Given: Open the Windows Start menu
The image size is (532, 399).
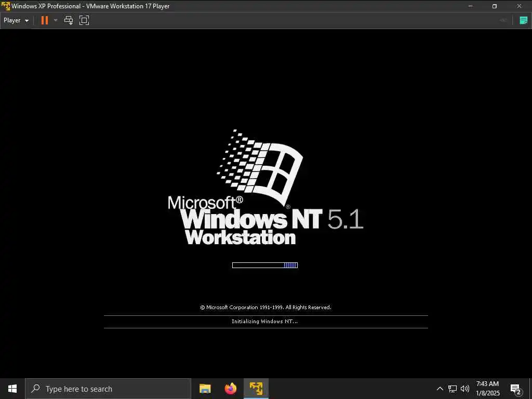Looking at the screenshot, I should coord(12,389).
